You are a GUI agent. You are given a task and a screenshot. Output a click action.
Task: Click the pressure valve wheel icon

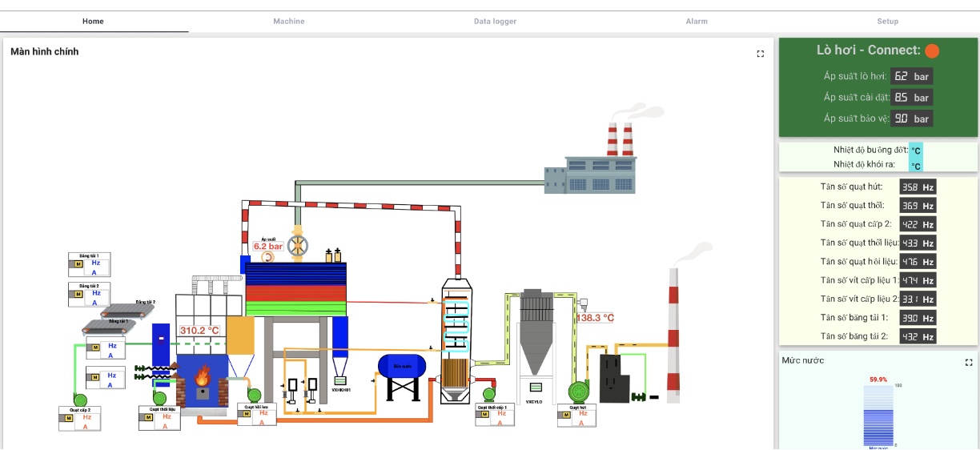click(299, 244)
